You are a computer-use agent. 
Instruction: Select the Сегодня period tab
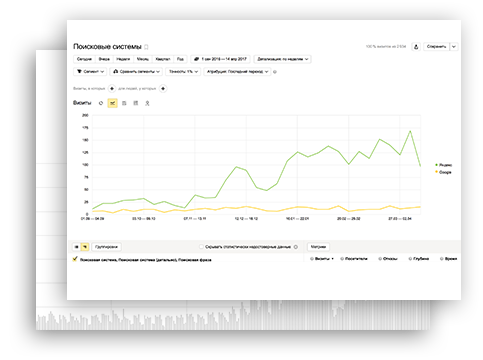pyautogui.click(x=84, y=59)
